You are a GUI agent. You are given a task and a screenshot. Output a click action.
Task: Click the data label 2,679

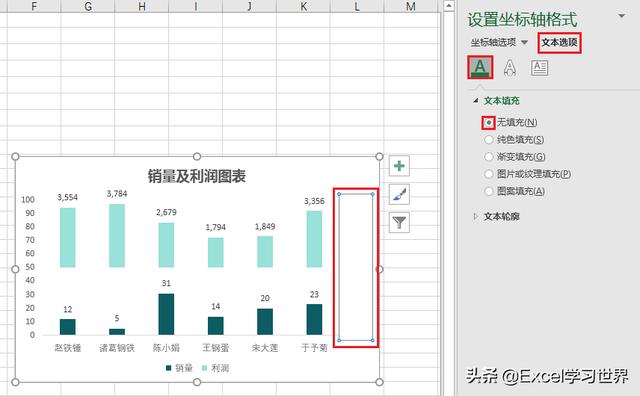(x=166, y=212)
